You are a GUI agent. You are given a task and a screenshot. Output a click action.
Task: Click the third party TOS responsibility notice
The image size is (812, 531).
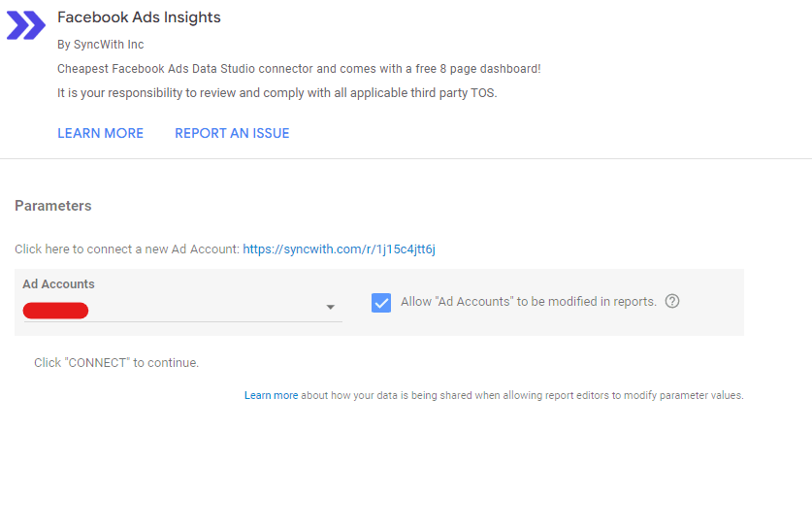(276, 93)
